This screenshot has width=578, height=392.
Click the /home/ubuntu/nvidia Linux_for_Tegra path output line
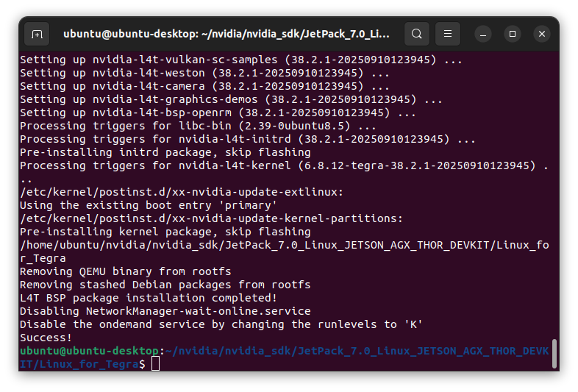[285, 252]
